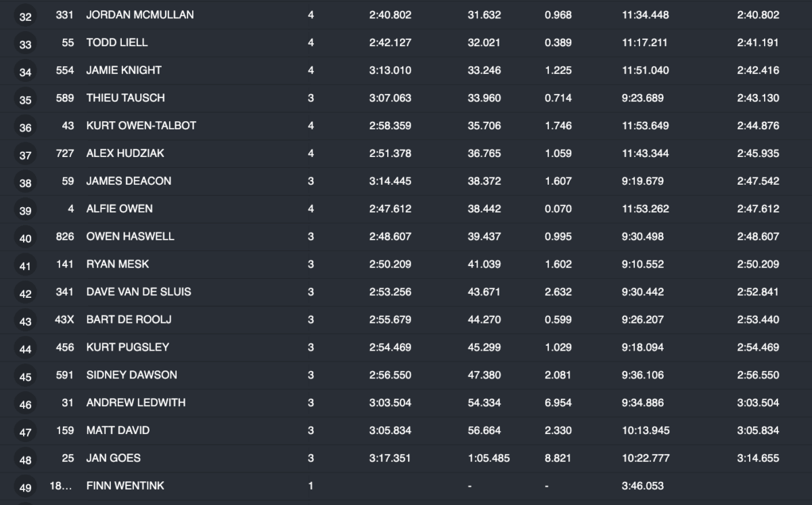Open Kurt Owen-Talbot's rider row
The image size is (812, 505).
click(141, 125)
